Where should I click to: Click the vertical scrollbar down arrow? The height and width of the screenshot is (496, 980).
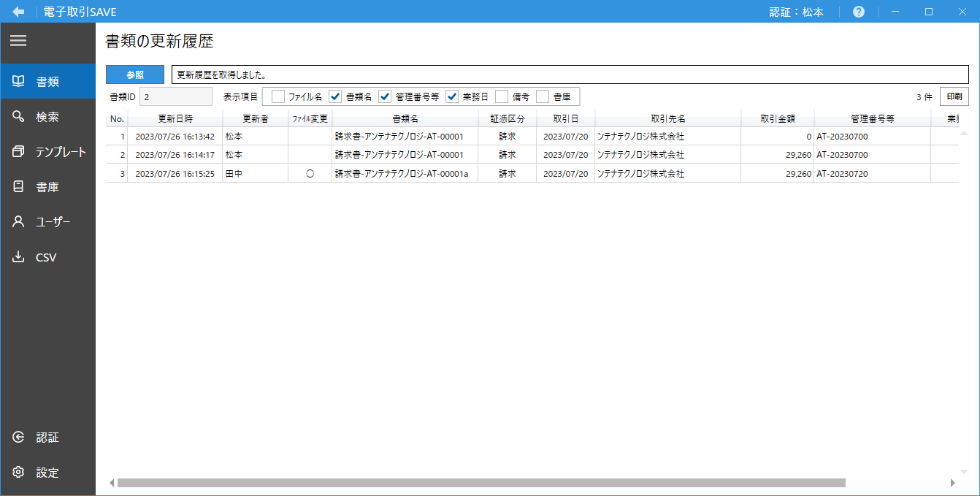(963, 471)
